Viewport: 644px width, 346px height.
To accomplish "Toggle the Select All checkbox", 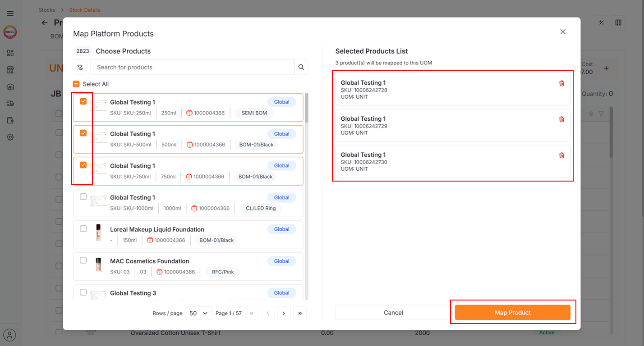I will 76,84.
